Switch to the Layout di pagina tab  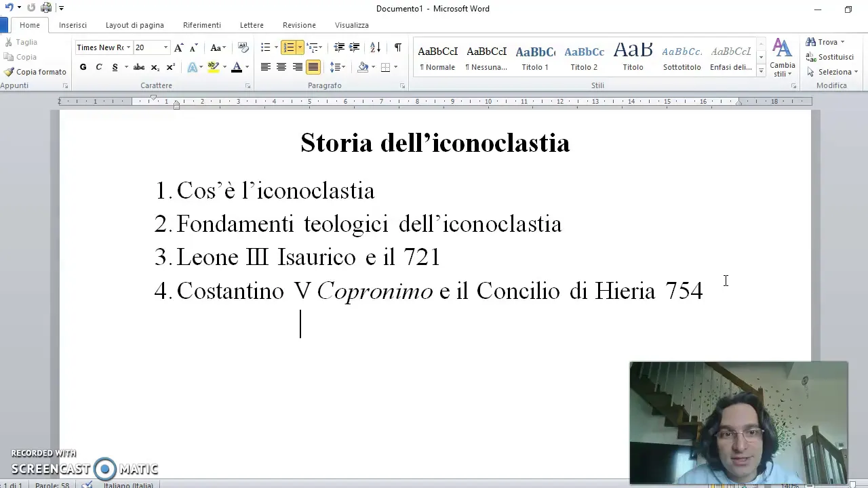point(135,25)
